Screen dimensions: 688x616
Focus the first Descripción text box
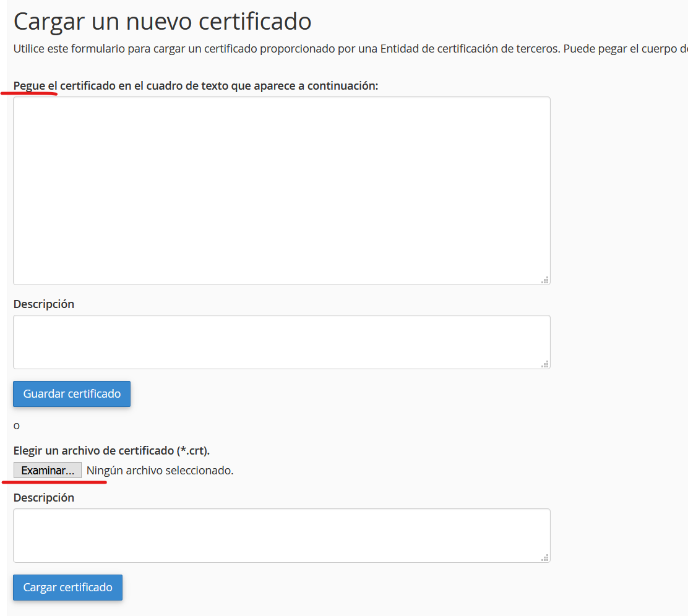click(282, 341)
